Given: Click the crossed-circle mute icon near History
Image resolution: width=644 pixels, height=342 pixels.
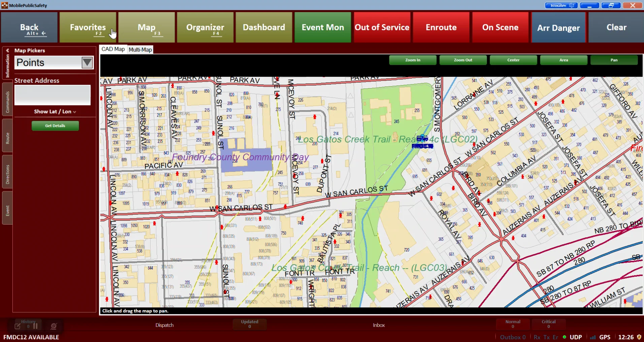Looking at the screenshot, I should [x=53, y=327].
